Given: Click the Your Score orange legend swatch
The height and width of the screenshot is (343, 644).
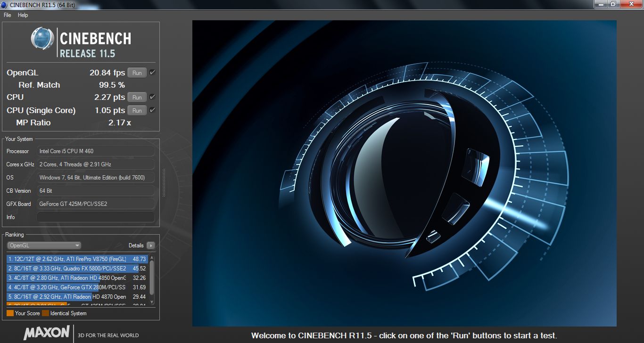Looking at the screenshot, I should [x=10, y=313].
